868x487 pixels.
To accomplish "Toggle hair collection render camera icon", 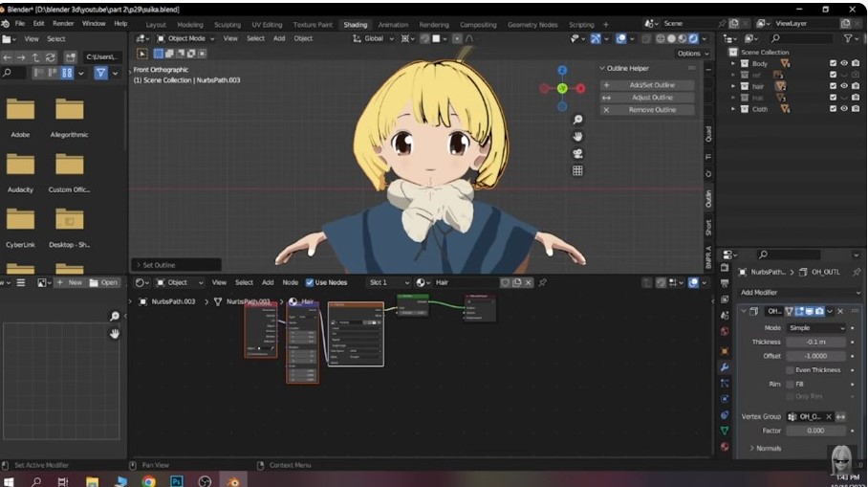I will tap(856, 86).
